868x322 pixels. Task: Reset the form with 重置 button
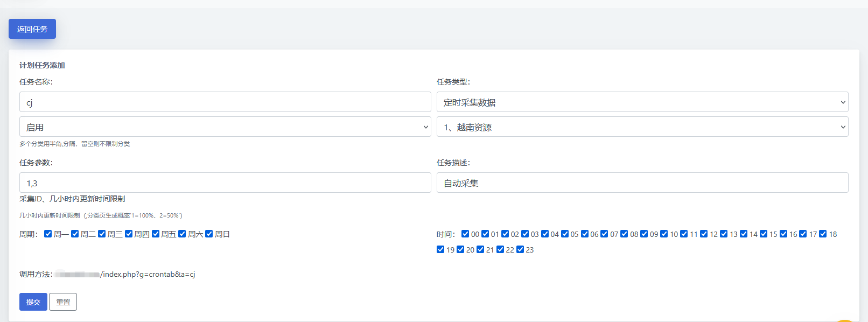(63, 302)
